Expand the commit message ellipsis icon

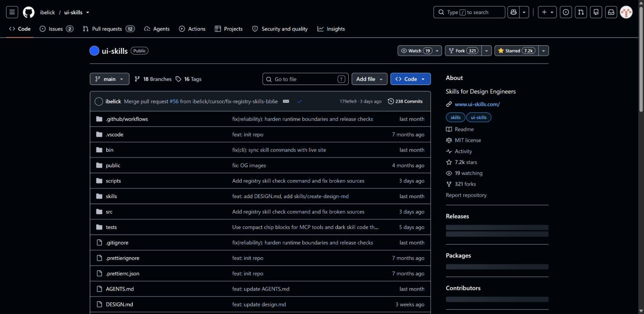(286, 101)
